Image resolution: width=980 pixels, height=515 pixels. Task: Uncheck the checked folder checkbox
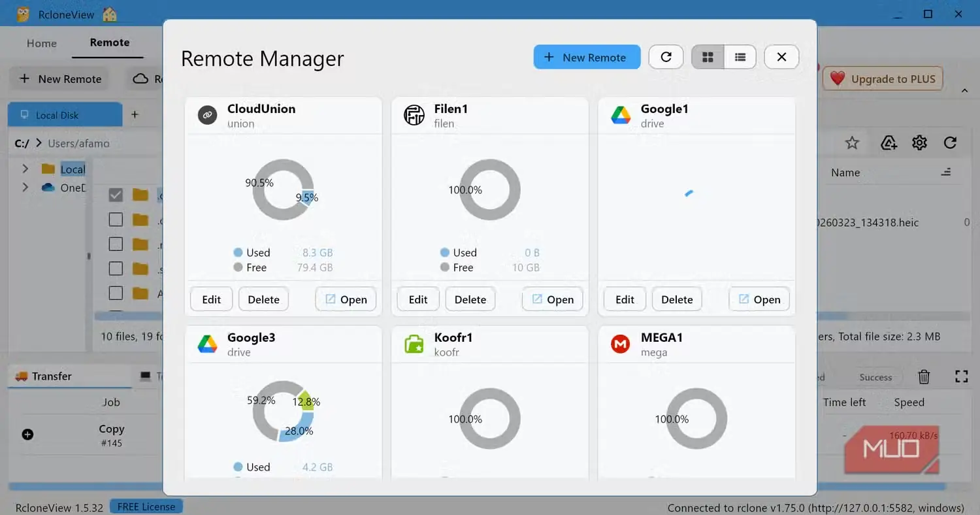pyautogui.click(x=116, y=195)
